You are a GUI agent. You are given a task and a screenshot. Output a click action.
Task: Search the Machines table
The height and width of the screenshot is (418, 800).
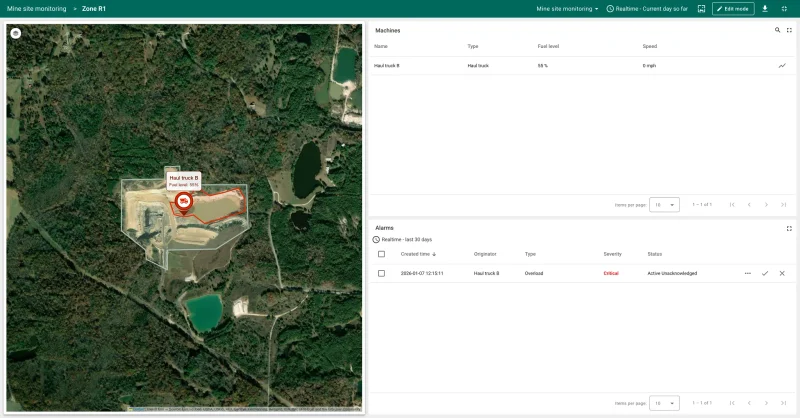(x=777, y=30)
